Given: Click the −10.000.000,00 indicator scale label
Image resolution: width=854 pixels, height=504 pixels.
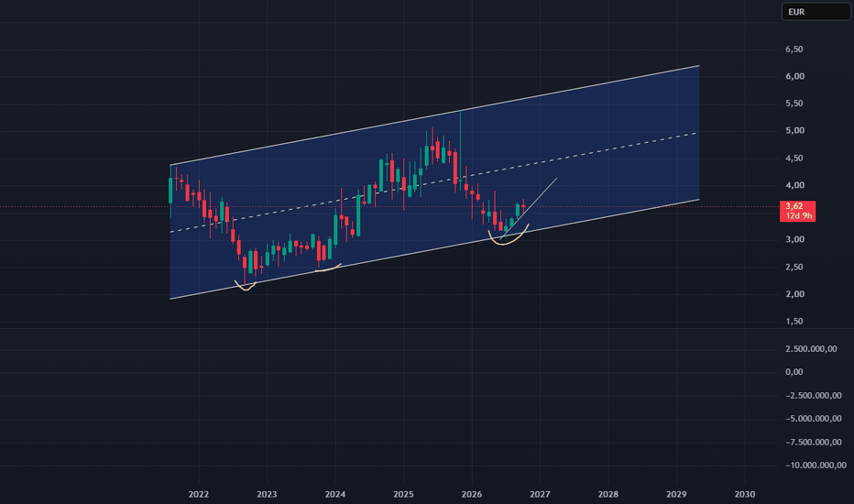Looking at the screenshot, I should 816,466.
